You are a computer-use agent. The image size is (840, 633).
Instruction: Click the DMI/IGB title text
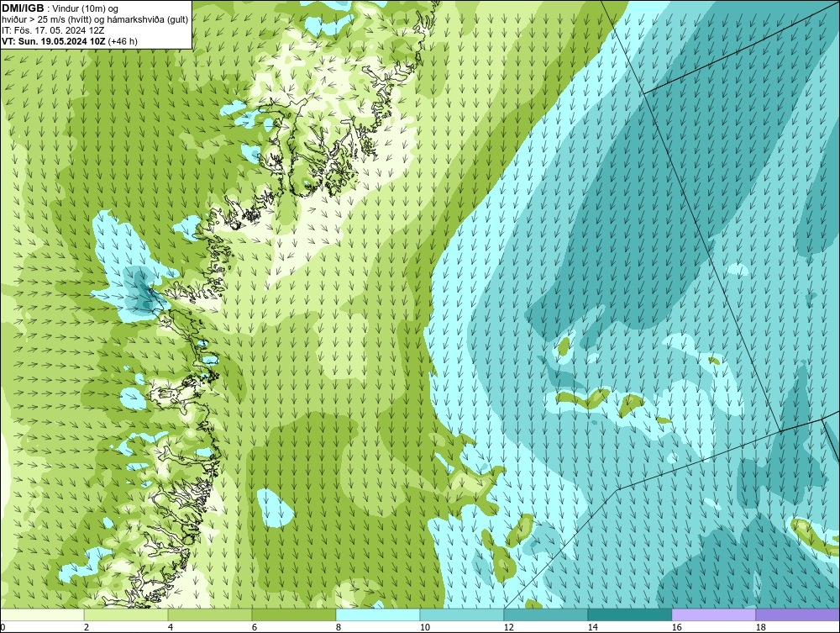[23, 8]
